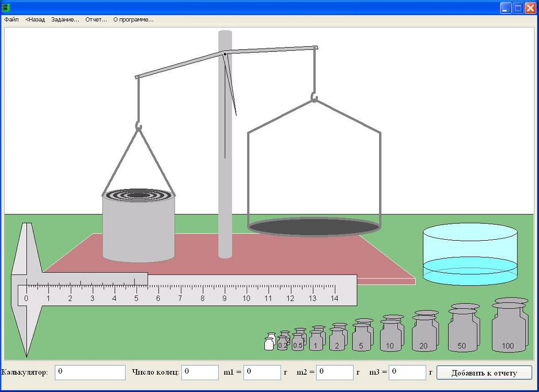Open the Задание... menu
The image size is (539, 392).
pos(65,20)
